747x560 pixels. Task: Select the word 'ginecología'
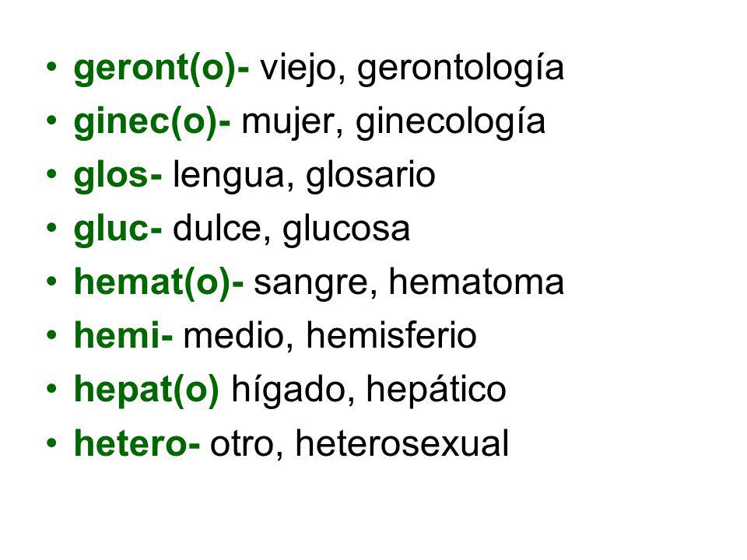point(451,123)
